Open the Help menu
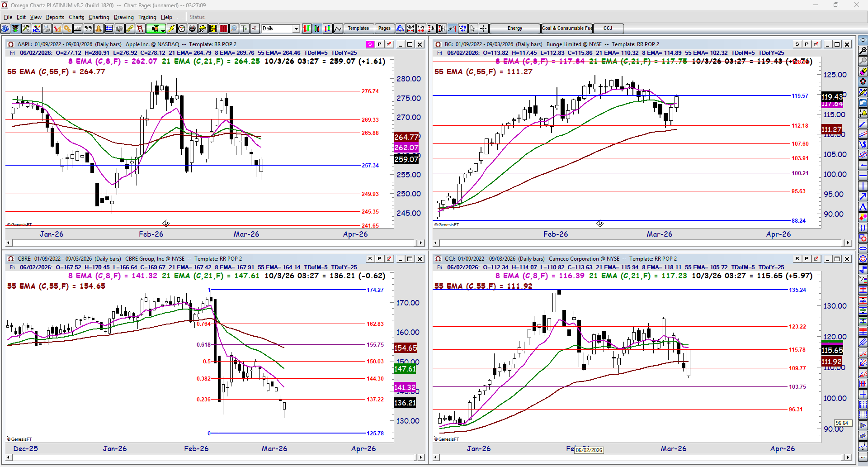 pyautogui.click(x=166, y=17)
